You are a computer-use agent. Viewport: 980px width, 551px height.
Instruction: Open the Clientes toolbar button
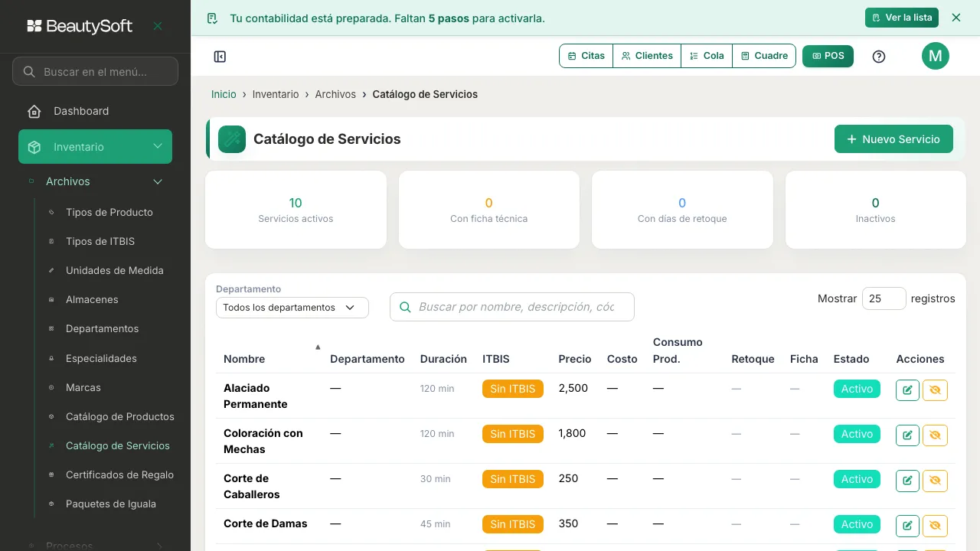(647, 56)
